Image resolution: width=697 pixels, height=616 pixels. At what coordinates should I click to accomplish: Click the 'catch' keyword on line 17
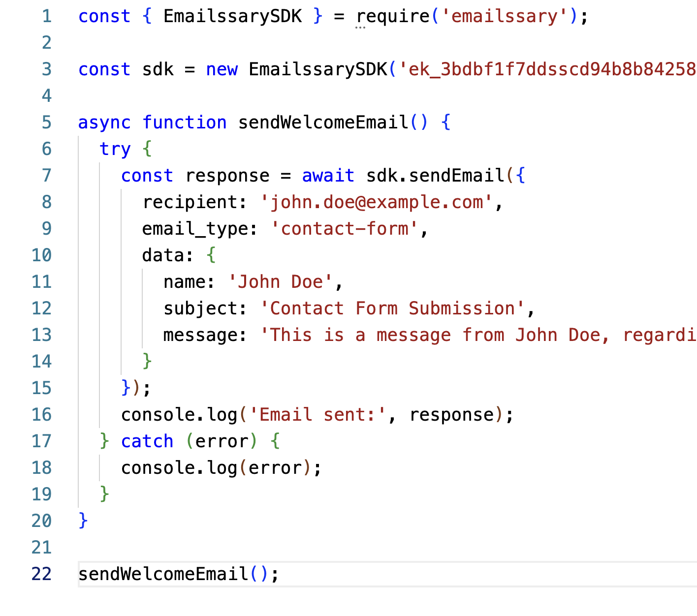pos(147,441)
